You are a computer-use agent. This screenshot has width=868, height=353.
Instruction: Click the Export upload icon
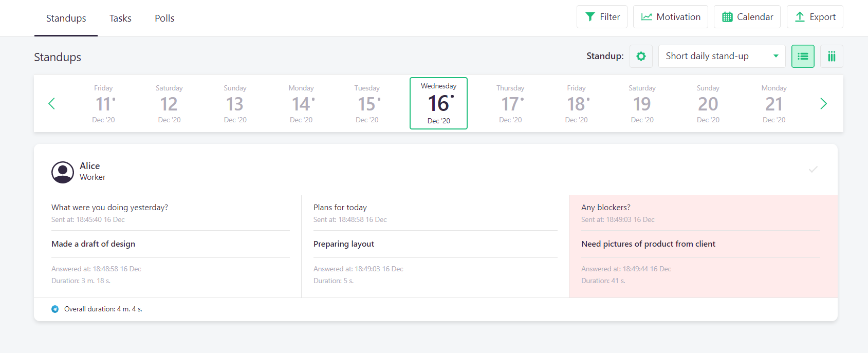pos(800,17)
